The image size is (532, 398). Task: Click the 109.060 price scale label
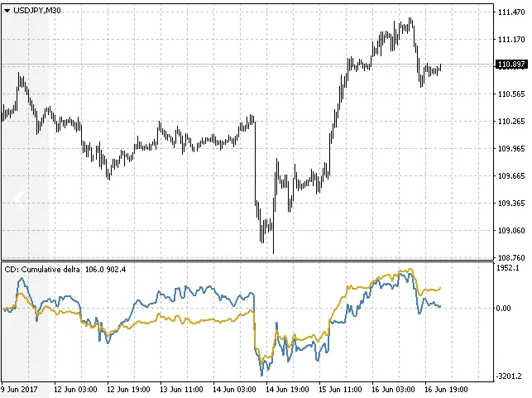click(510, 231)
